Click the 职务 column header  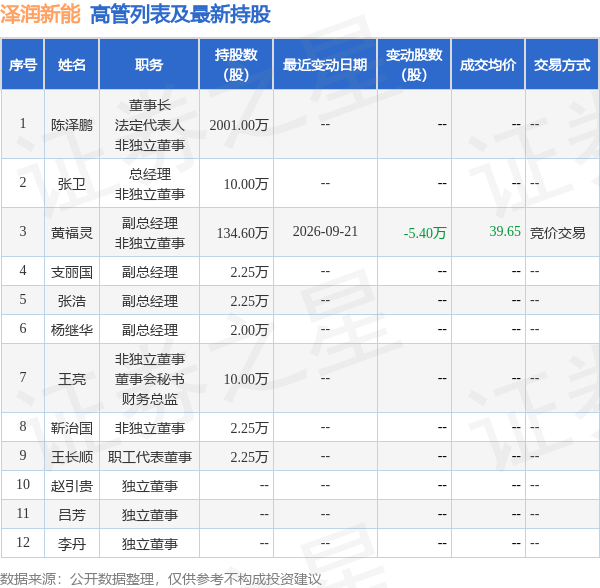pyautogui.click(x=149, y=64)
